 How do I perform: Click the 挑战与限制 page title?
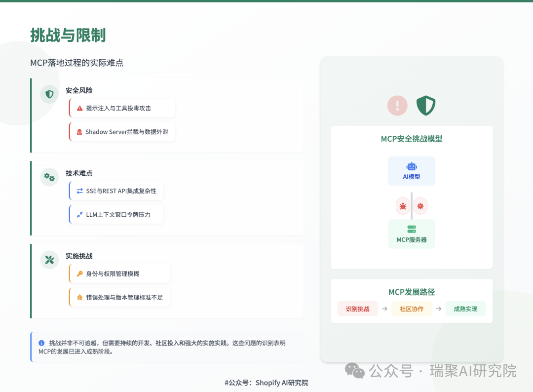point(68,36)
